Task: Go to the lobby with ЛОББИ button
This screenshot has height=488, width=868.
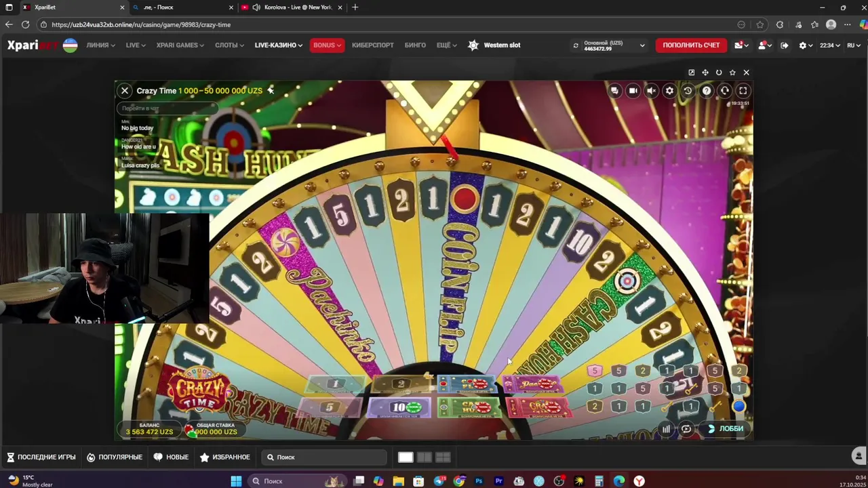Action: point(726,428)
